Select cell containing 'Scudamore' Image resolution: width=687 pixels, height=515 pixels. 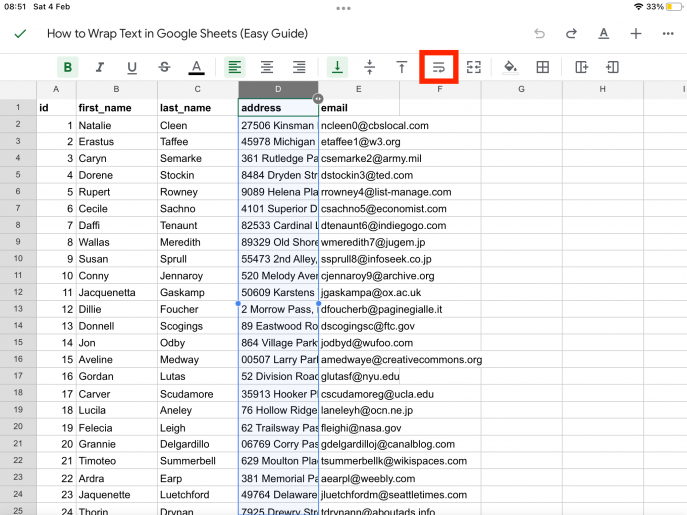point(198,394)
